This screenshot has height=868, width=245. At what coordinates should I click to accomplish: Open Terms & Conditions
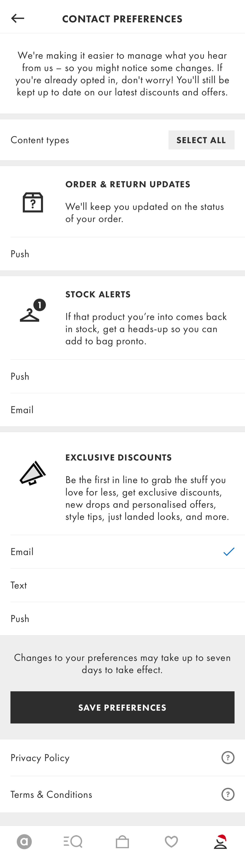(51, 794)
